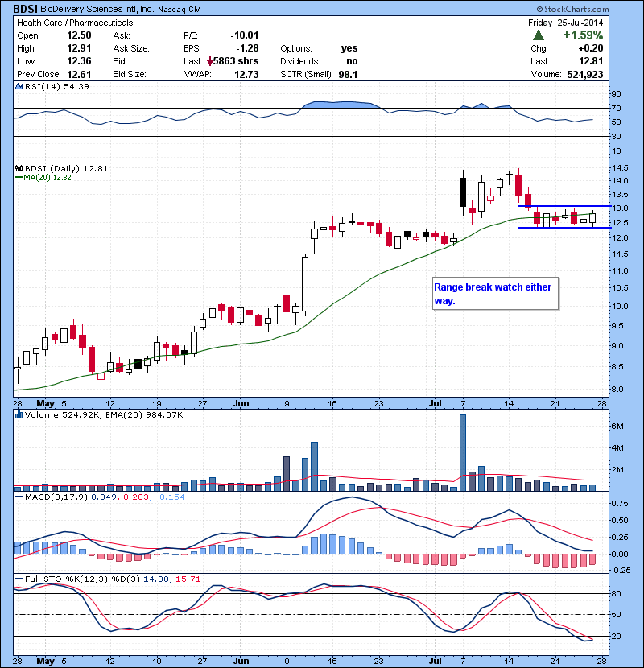Click the Health Care / Pharmaceuticals sector text

tap(75, 23)
